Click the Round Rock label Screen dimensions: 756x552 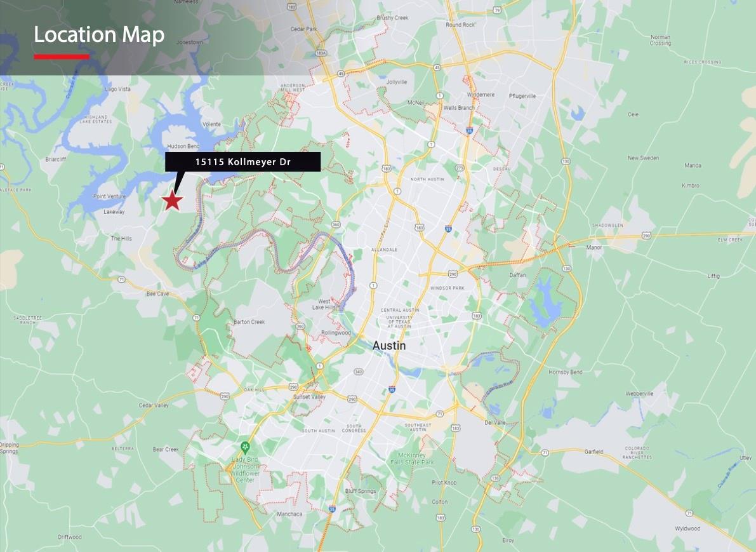460,25
